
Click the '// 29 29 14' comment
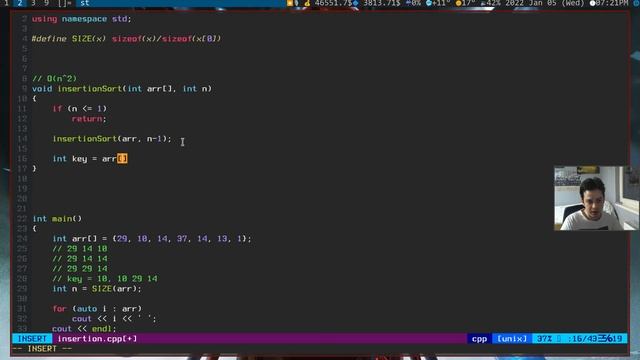pos(80,269)
